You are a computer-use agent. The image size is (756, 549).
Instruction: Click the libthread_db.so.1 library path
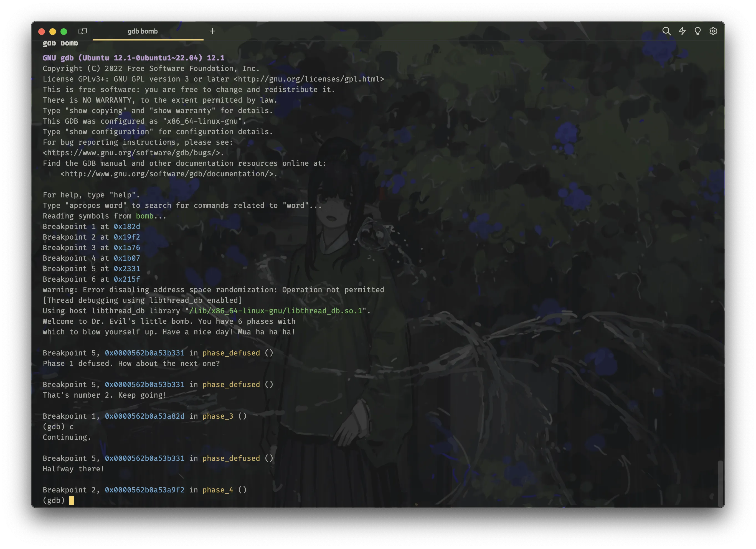point(275,311)
